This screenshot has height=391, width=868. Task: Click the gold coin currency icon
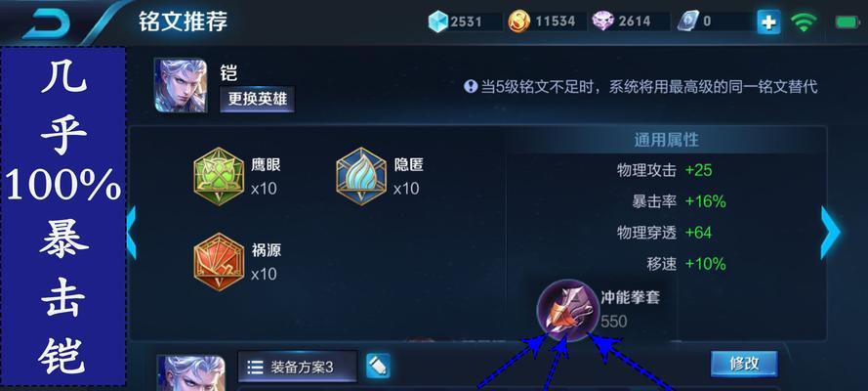(x=519, y=22)
